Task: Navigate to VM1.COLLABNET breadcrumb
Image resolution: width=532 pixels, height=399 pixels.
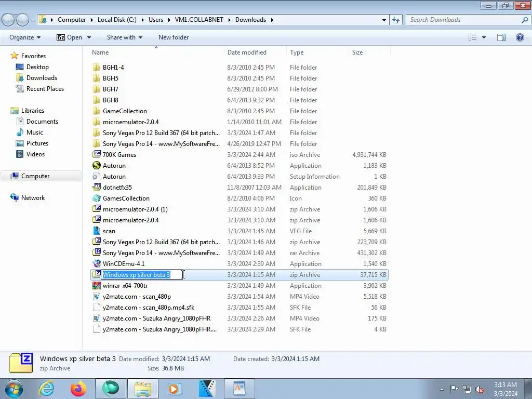Action: point(199,20)
